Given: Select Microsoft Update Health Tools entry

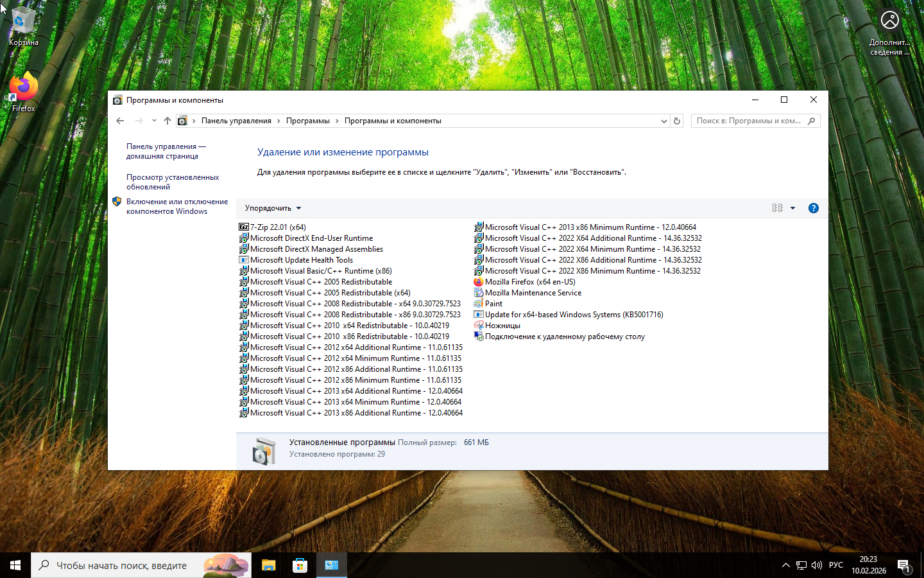Looking at the screenshot, I should pos(301,260).
